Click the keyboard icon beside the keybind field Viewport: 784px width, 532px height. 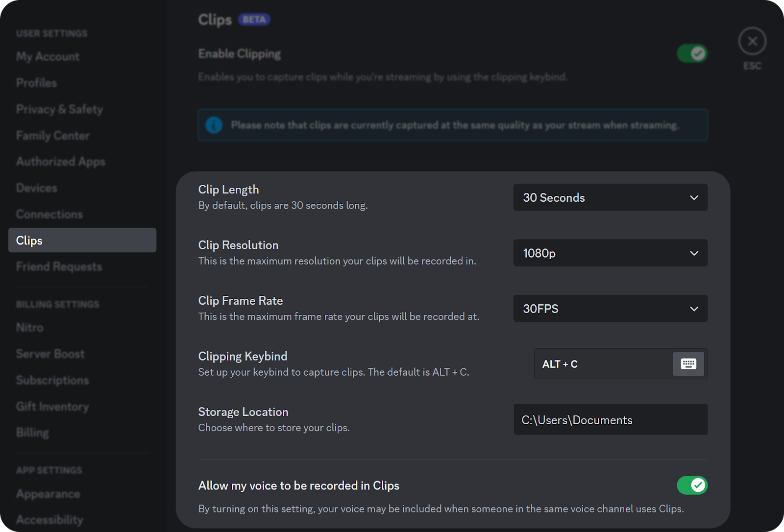pos(688,364)
